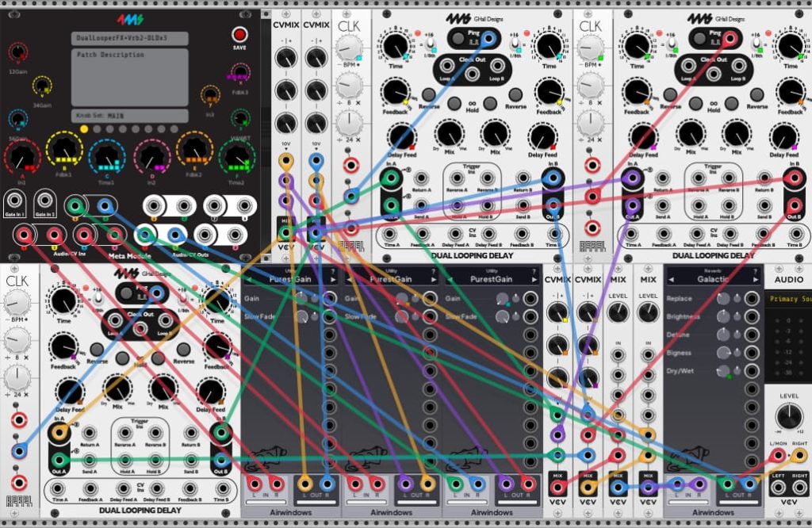The height and width of the screenshot is (528, 812).
Task: Select the fourth knob set page dot
Action: [x=123, y=129]
